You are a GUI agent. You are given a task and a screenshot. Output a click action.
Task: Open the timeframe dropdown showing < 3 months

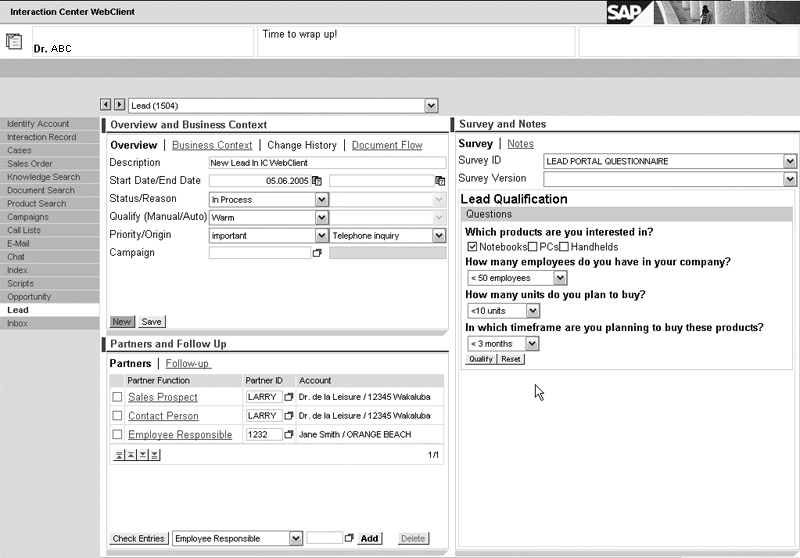tap(532, 344)
